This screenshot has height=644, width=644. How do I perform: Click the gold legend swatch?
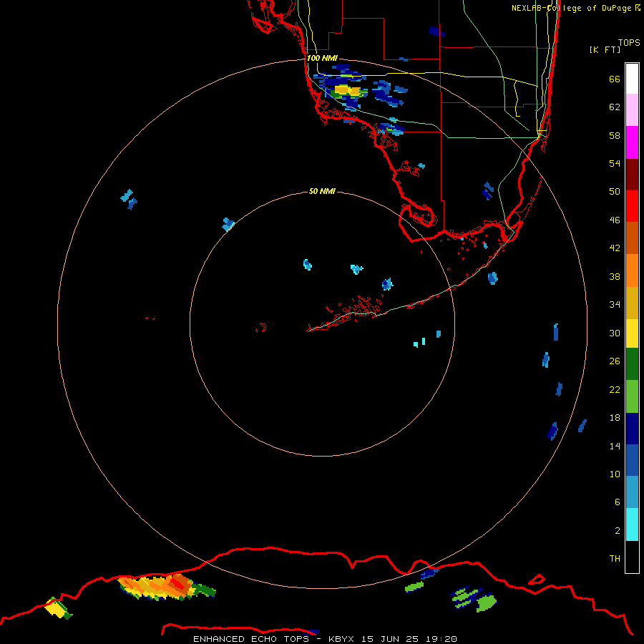(x=632, y=303)
